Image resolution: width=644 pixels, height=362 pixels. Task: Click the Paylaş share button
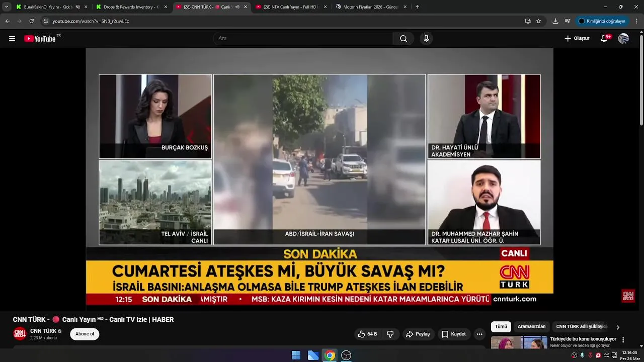pyautogui.click(x=418, y=334)
